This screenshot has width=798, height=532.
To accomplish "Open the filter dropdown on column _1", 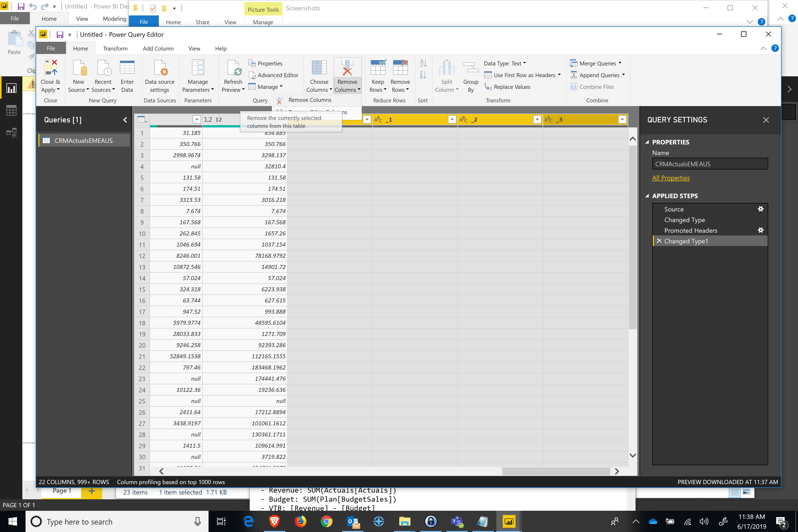I will coord(452,119).
